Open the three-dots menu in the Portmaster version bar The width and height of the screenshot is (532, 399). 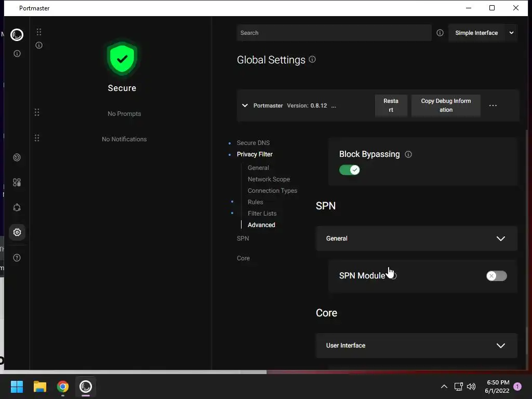tap(493, 105)
